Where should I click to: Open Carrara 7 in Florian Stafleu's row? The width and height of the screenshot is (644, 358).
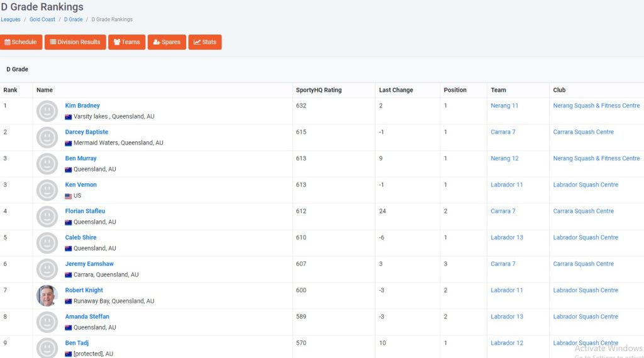click(x=502, y=211)
